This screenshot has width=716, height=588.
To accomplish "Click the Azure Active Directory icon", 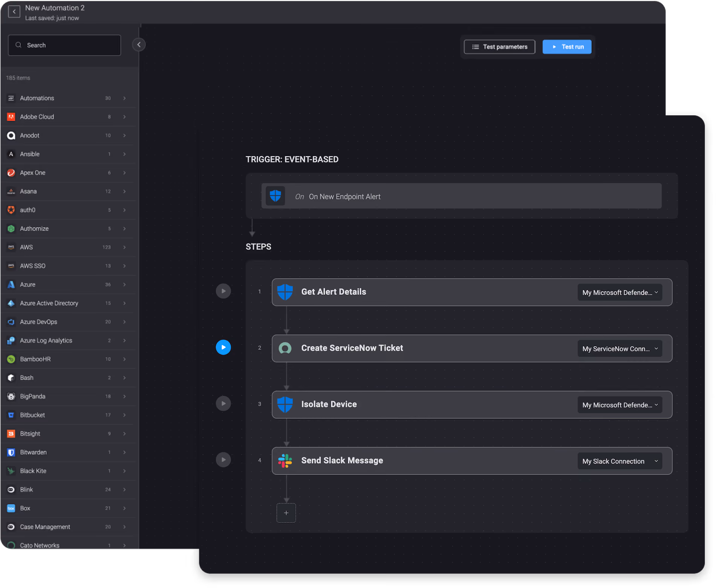I will tap(11, 303).
